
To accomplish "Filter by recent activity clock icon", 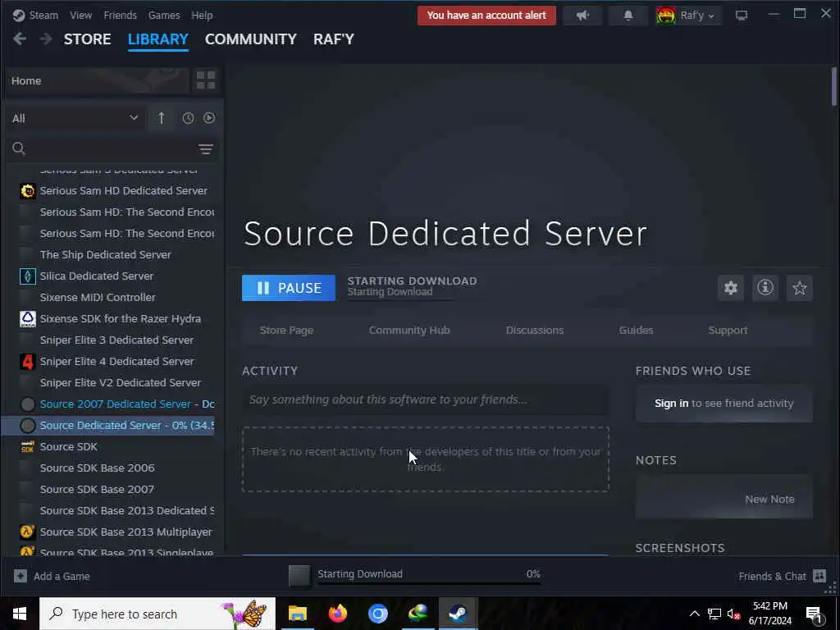I will (188, 118).
